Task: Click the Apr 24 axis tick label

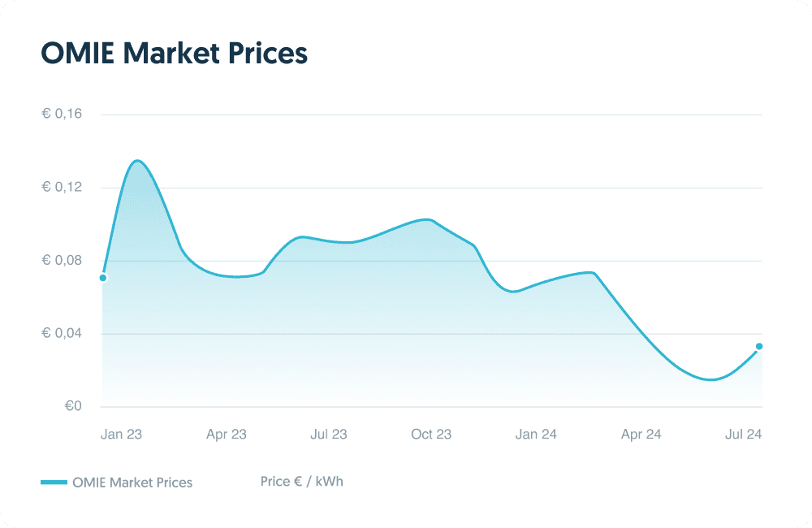Action: [641, 435]
